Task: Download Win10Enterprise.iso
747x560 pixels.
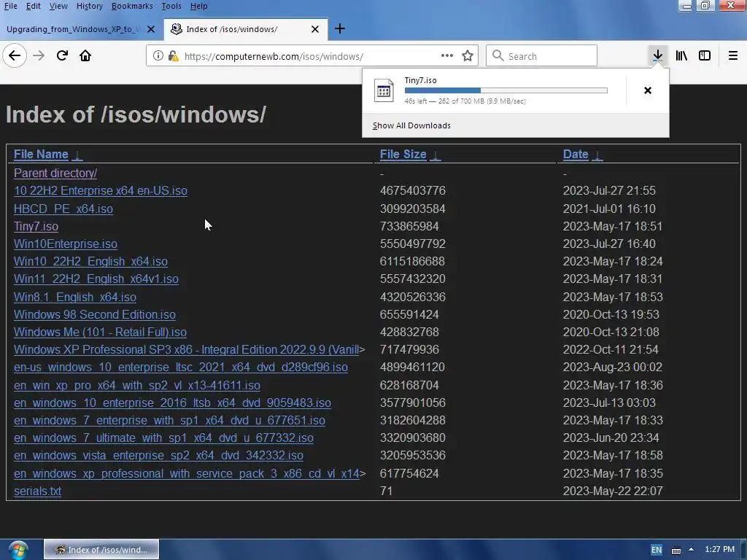Action: pyautogui.click(x=66, y=244)
